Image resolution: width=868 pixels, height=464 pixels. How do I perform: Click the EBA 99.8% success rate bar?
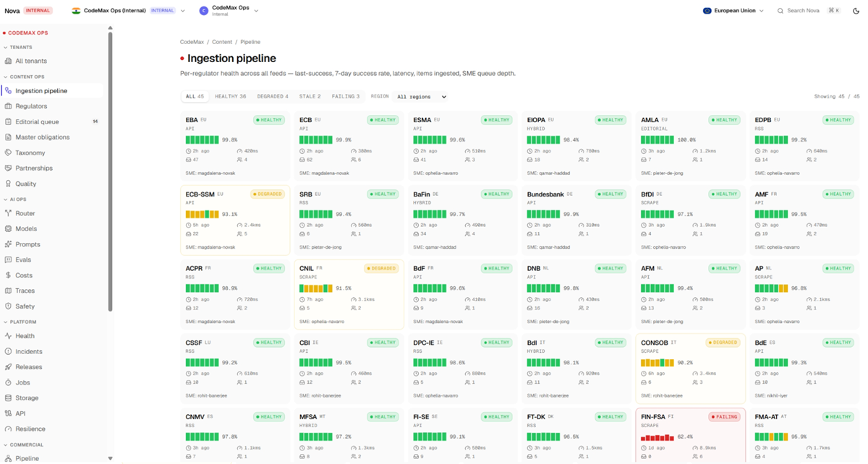click(x=202, y=140)
